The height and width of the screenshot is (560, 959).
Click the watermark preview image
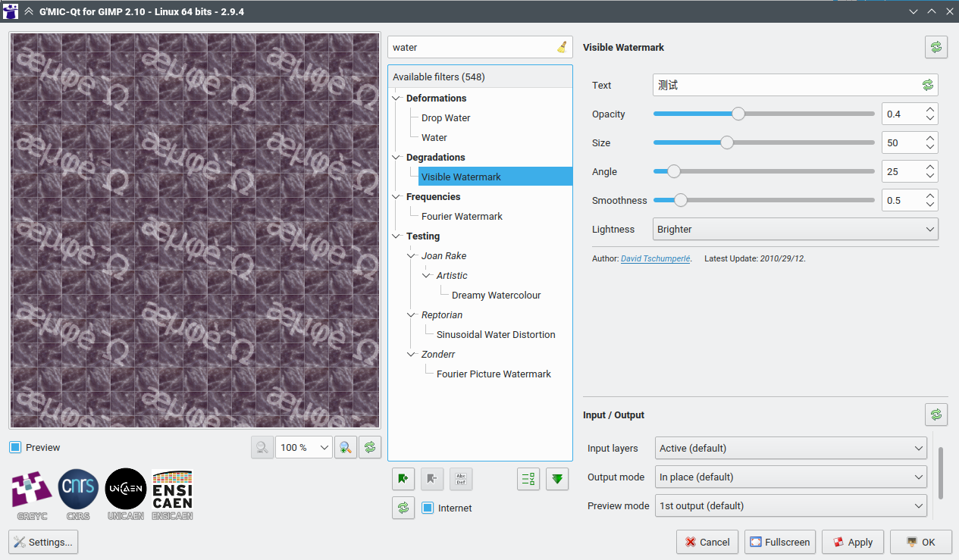(195, 230)
